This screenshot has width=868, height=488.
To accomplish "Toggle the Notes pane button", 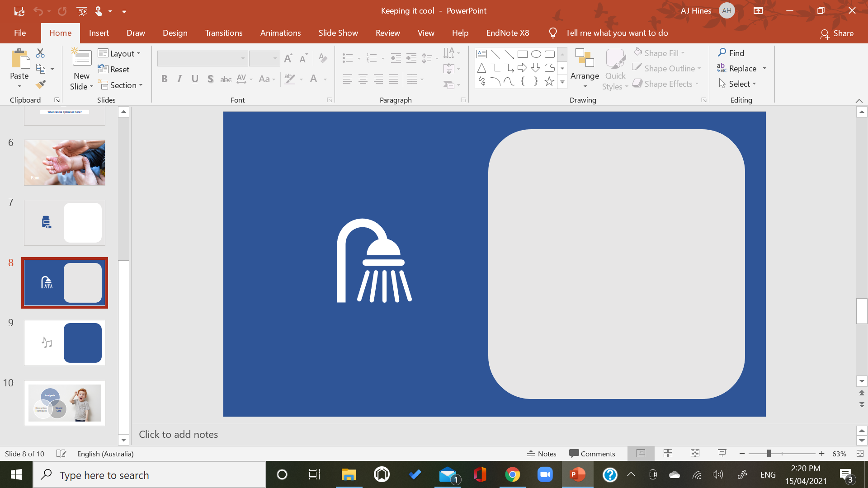I will click(542, 454).
